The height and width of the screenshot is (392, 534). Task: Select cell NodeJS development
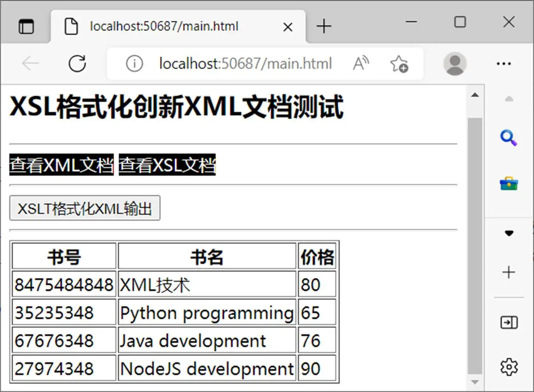click(207, 368)
